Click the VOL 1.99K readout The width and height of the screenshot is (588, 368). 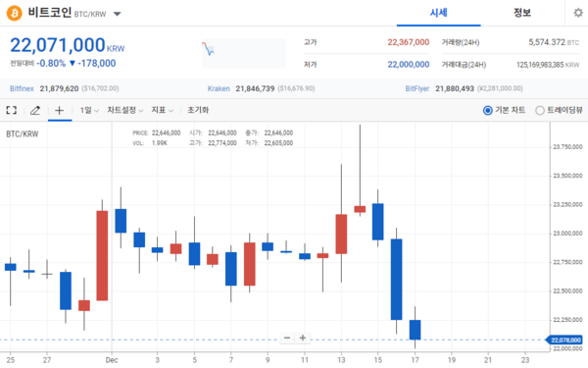point(150,143)
